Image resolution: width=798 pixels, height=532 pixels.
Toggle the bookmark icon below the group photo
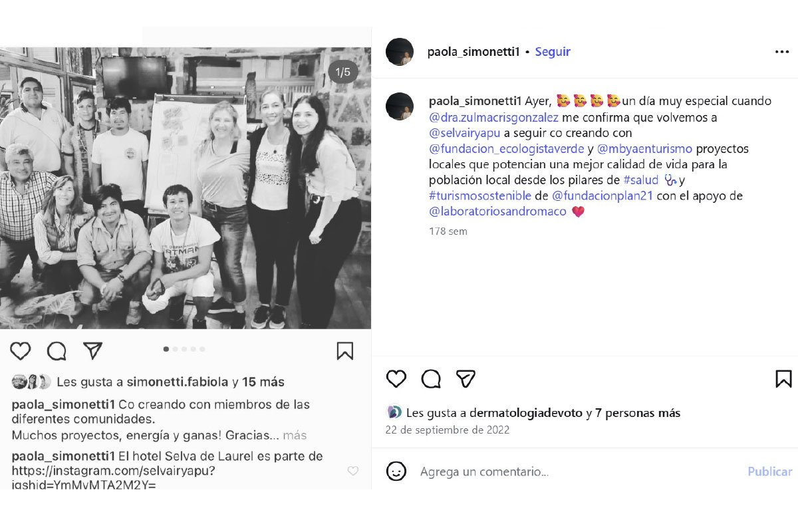tap(344, 351)
